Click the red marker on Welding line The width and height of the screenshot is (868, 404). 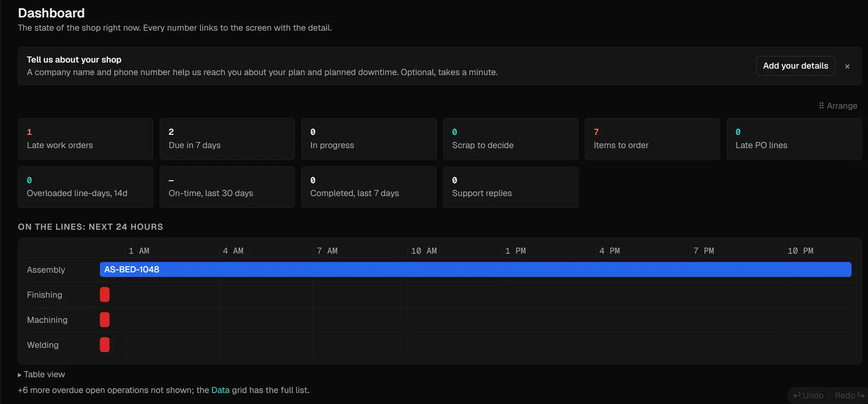point(105,345)
